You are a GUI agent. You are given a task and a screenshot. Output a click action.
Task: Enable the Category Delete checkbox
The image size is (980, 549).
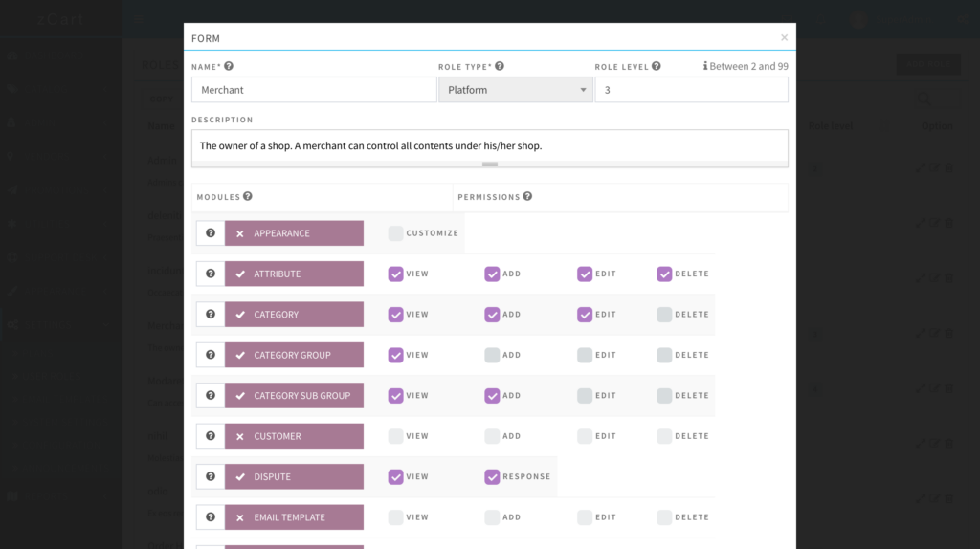coord(664,315)
